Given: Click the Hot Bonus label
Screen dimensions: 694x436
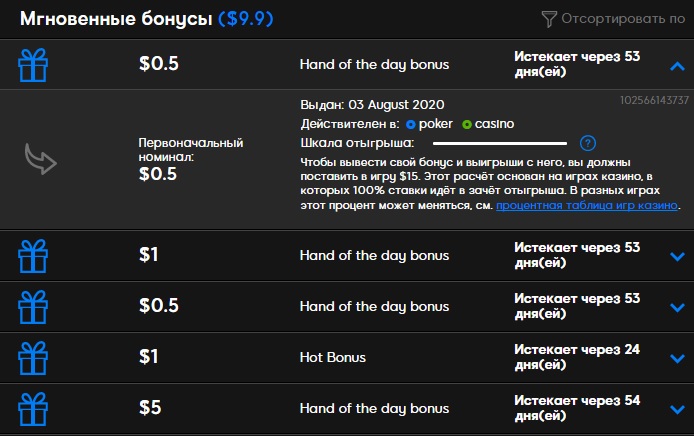Looking at the screenshot, I should [x=333, y=357].
